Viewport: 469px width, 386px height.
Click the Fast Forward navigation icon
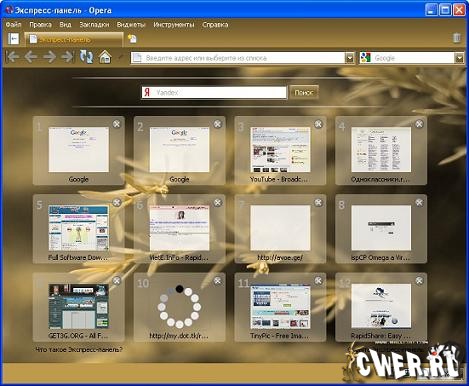tap(67, 57)
